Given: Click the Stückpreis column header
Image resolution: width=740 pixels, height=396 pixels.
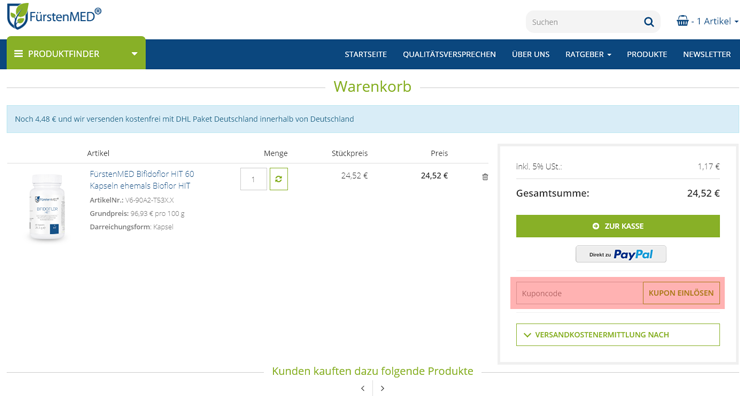Looking at the screenshot, I should [x=349, y=153].
